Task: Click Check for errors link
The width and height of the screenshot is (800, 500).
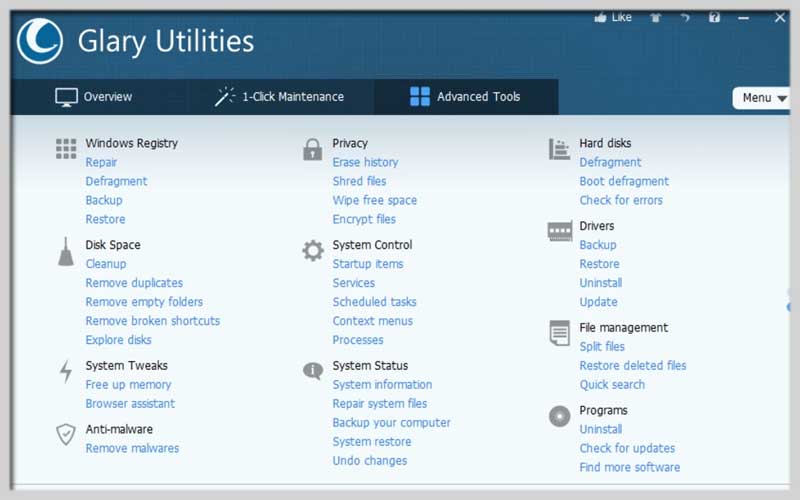Action: tap(621, 200)
